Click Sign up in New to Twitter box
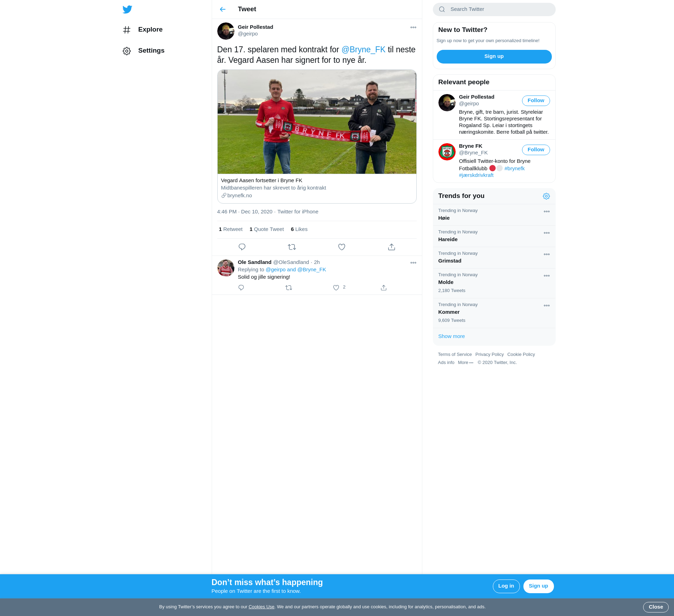Viewport: 674px width, 616px height. 494,57
